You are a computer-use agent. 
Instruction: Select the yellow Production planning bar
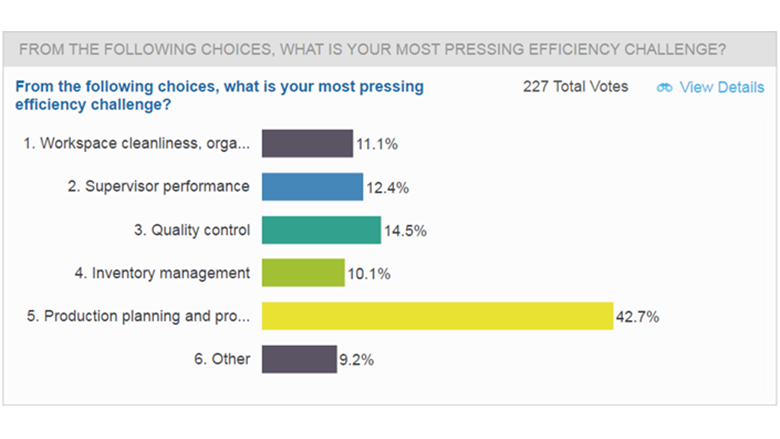(438, 316)
